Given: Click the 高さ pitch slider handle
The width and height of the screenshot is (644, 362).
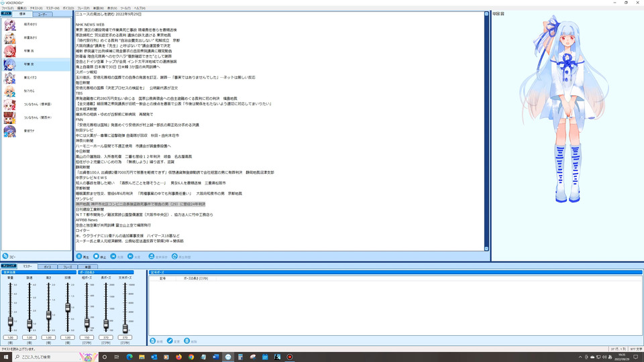Looking at the screenshot, I should coord(48,315).
